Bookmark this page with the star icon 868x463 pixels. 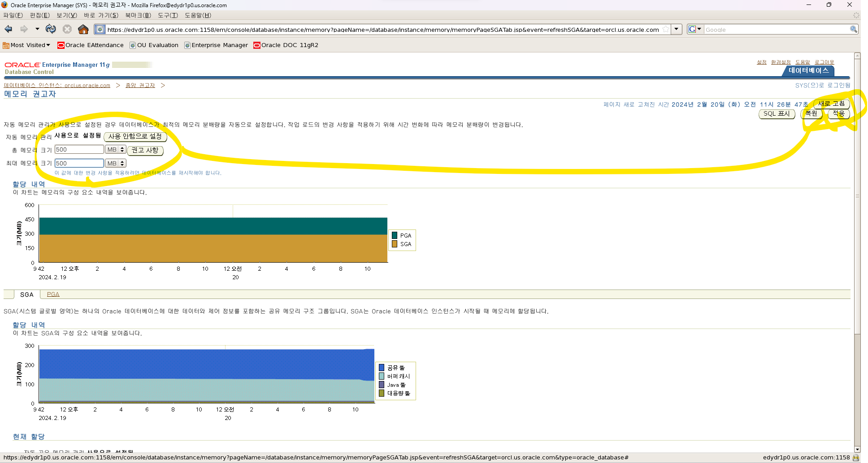point(666,29)
